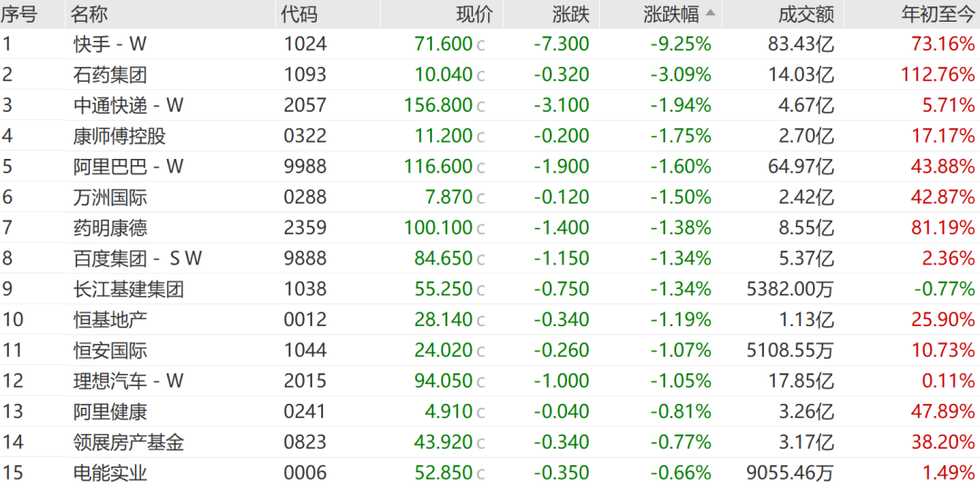
Task: Select the 理想汽车-W row
Action: point(490,381)
